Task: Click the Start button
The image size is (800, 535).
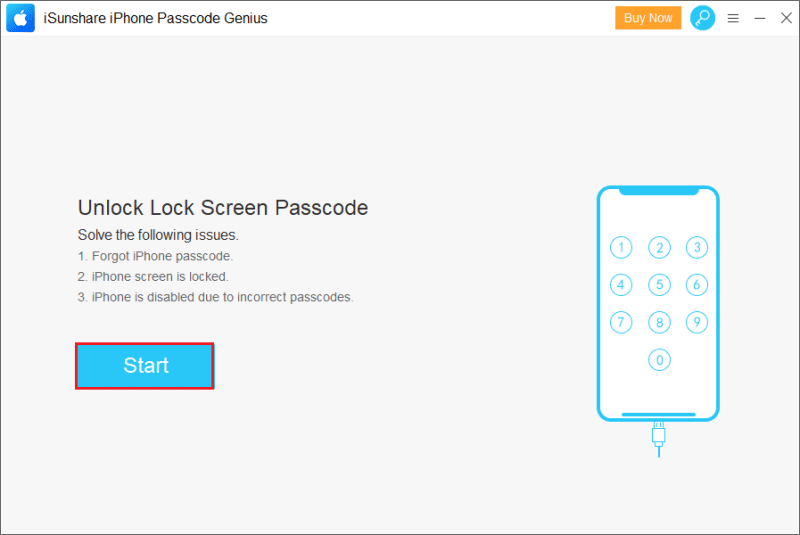Action: [145, 366]
